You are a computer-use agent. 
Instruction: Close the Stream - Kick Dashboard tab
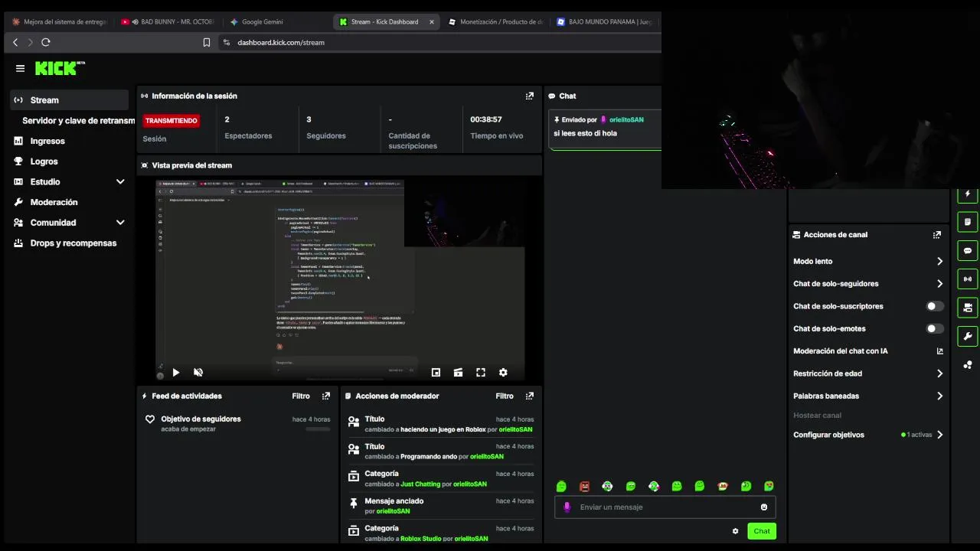click(432, 21)
